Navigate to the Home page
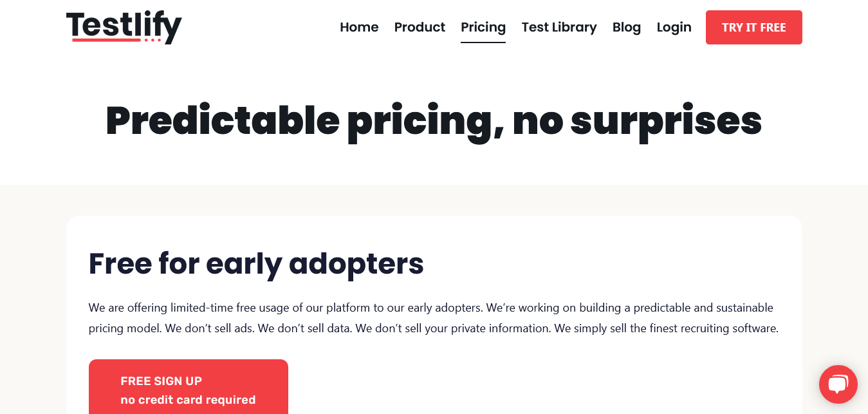This screenshot has width=868, height=414. 359,27
